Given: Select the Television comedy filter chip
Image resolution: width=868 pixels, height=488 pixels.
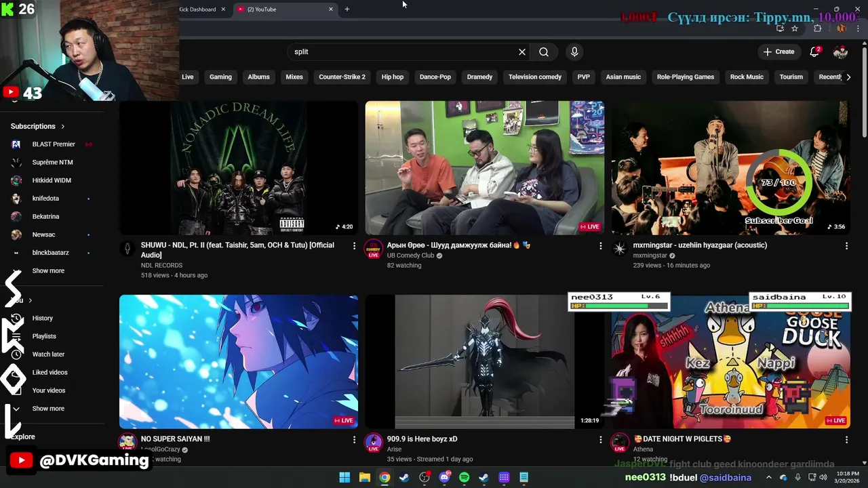Looking at the screenshot, I should (x=535, y=77).
